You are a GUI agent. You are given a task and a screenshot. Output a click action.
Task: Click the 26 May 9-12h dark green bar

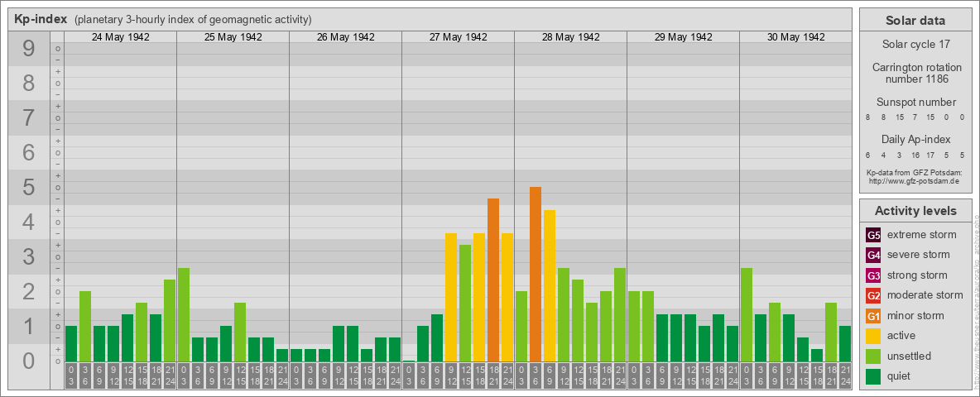[x=339, y=343]
